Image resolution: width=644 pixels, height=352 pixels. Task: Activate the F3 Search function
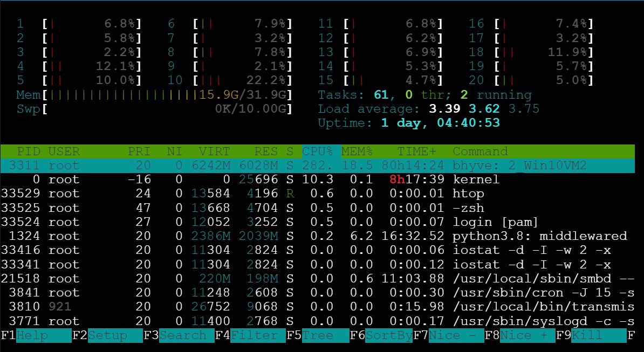click(179, 336)
